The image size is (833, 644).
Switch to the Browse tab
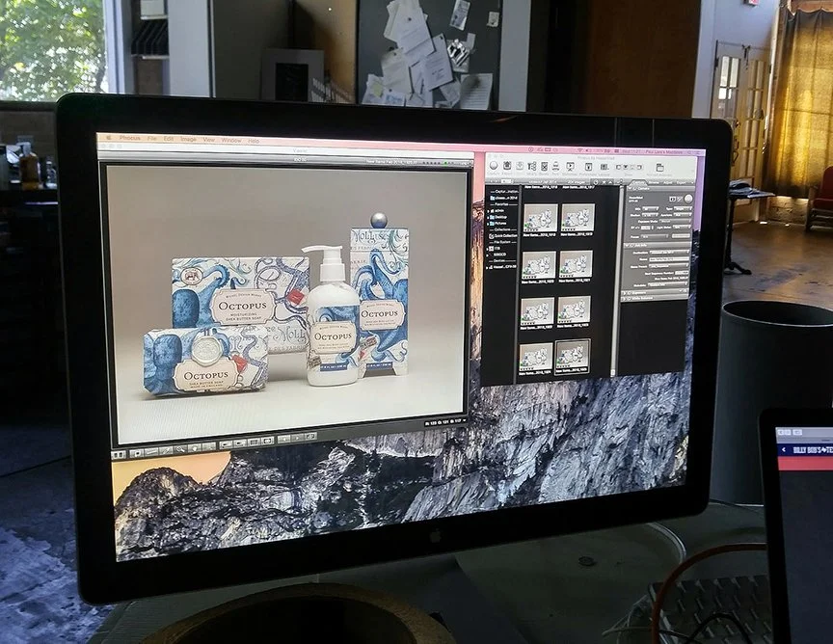click(654, 183)
